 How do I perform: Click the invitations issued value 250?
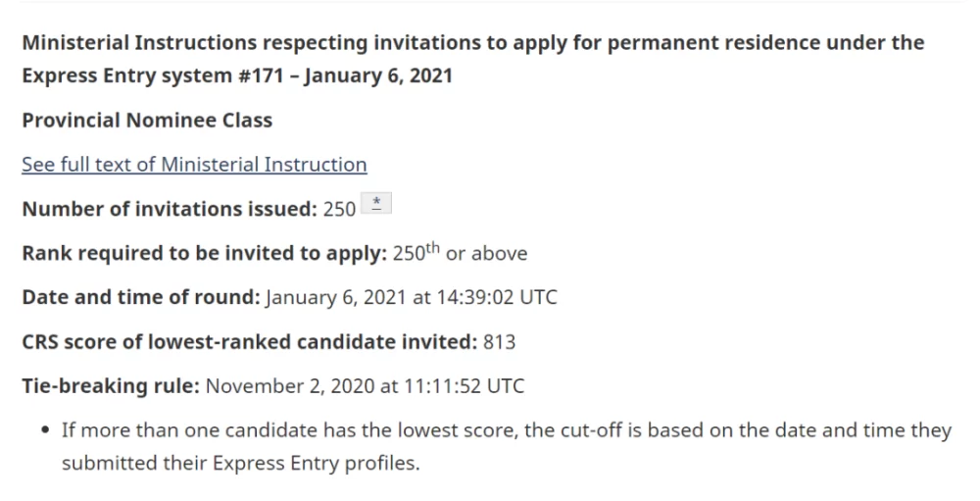339,209
